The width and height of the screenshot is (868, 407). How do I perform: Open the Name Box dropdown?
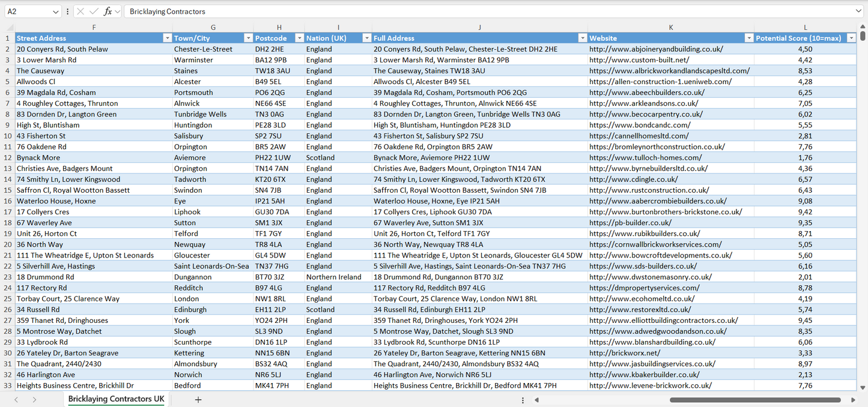[56, 11]
